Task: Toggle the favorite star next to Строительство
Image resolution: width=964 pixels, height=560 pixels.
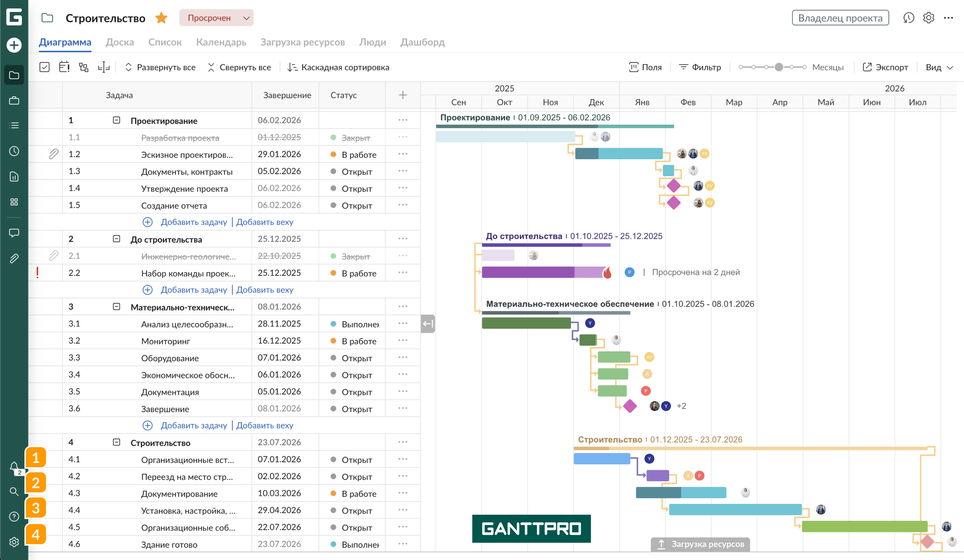Action: (161, 18)
